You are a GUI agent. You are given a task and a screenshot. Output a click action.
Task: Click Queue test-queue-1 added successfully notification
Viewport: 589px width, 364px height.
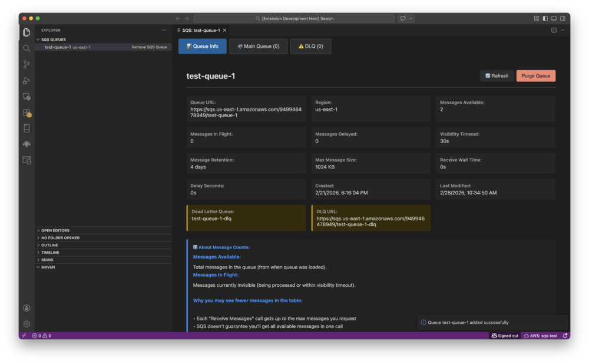pyautogui.click(x=492, y=322)
